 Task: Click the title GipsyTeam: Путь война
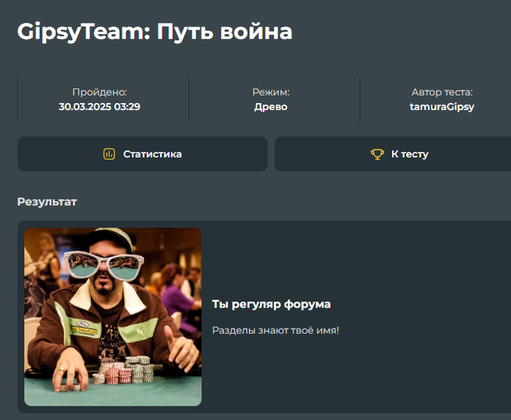point(155,31)
